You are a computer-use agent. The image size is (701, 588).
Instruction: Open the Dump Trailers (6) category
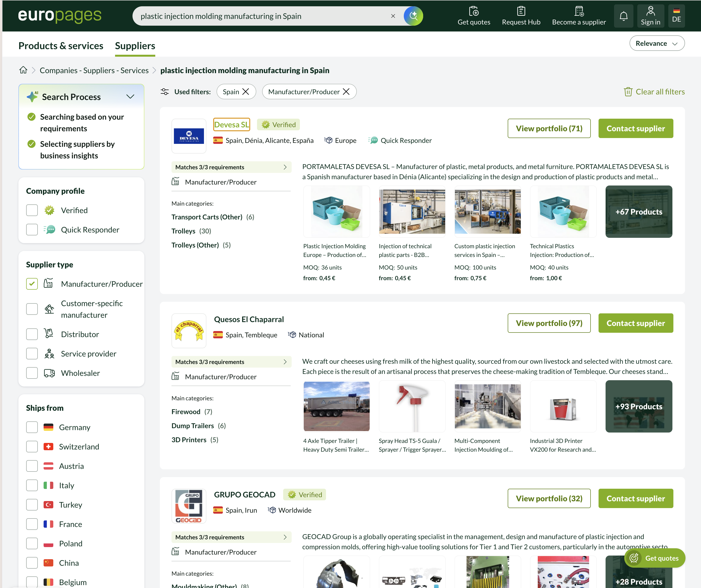point(199,426)
